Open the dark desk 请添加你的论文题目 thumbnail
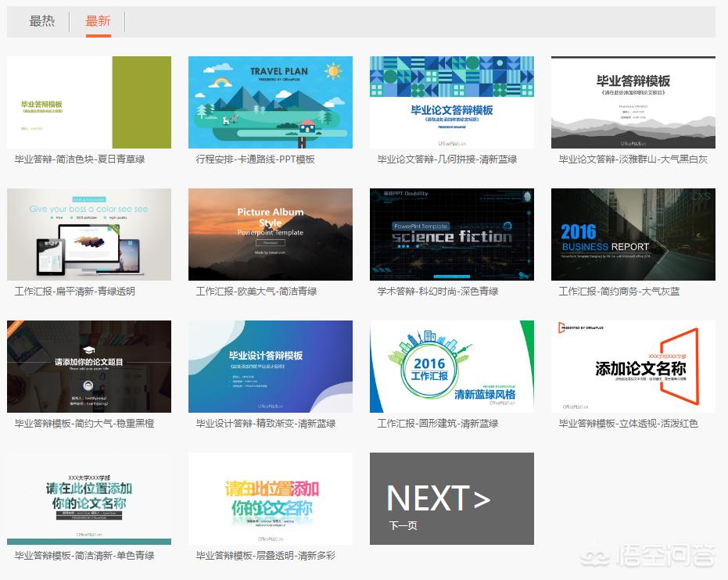Screen dimensions: 728x580 tap(89, 367)
